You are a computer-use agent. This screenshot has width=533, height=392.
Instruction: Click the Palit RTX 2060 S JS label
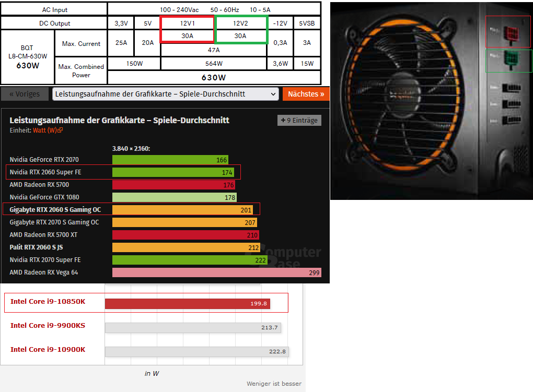pos(36,247)
